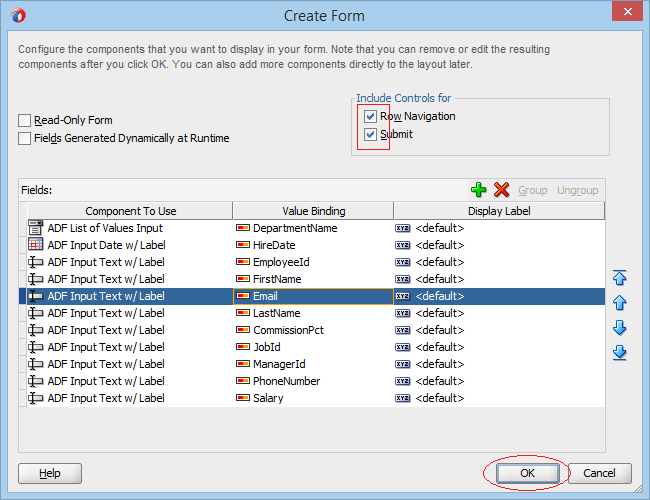Click component cell in PhoneNumber row
Screen dimensions: 650x500
[130, 381]
